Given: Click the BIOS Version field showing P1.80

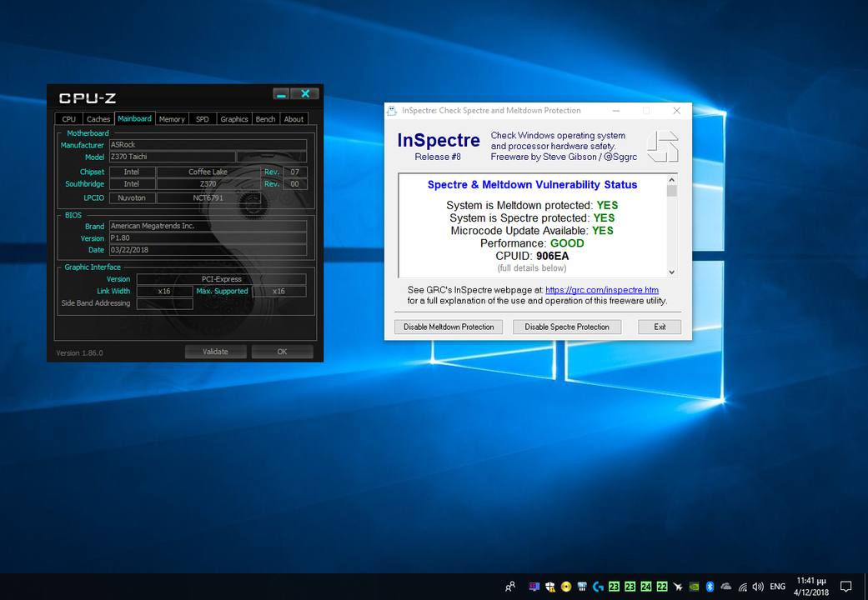Looking at the screenshot, I should (208, 238).
